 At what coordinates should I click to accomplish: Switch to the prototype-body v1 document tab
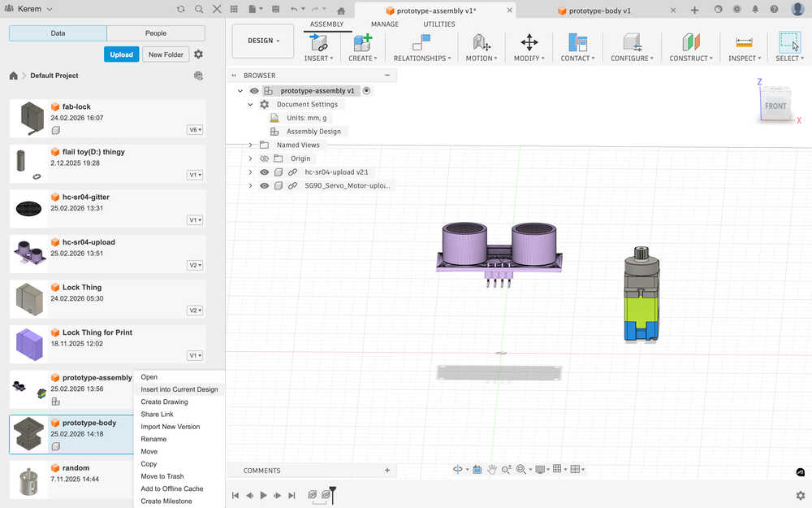[x=600, y=11]
